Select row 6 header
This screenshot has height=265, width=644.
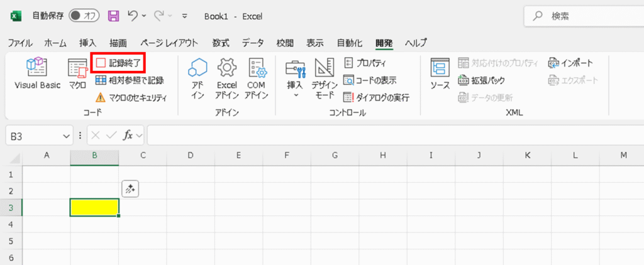(11, 257)
